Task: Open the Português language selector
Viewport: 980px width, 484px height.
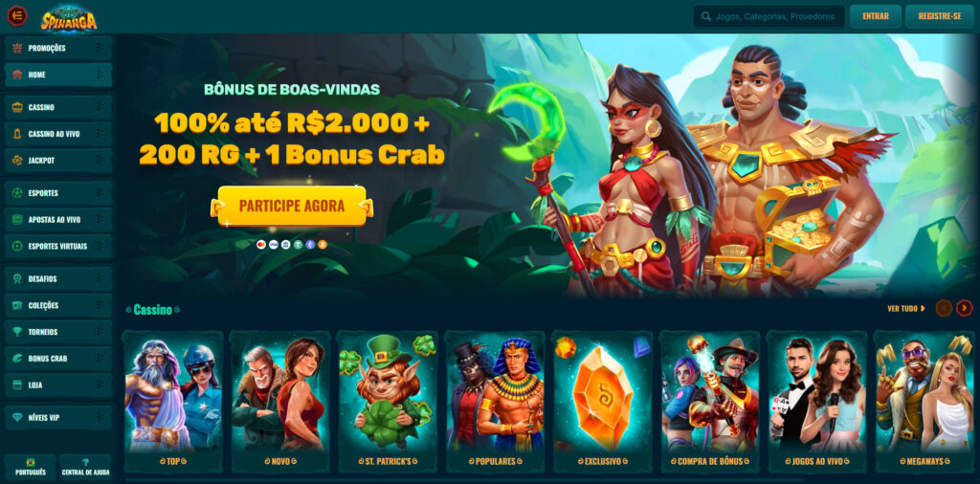Action: [30, 466]
